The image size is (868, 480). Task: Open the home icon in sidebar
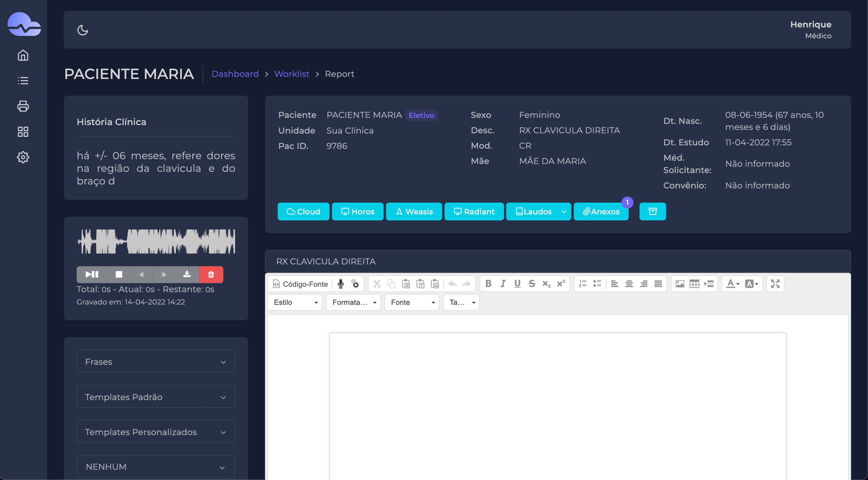click(x=23, y=55)
